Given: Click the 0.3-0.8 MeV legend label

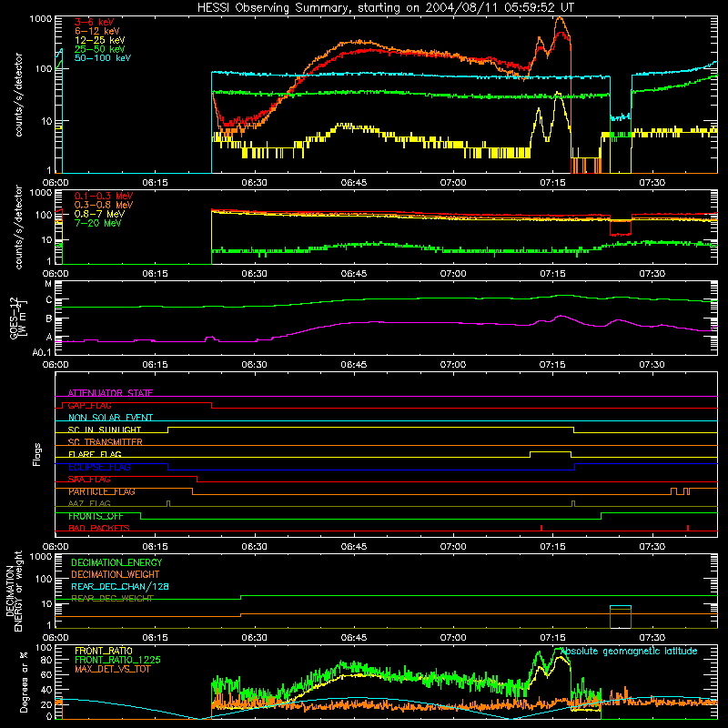Looking at the screenshot, I should [104, 205].
